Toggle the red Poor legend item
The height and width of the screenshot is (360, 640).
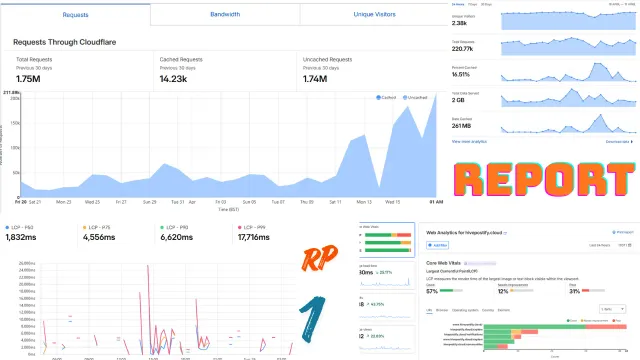[x=616, y=321]
